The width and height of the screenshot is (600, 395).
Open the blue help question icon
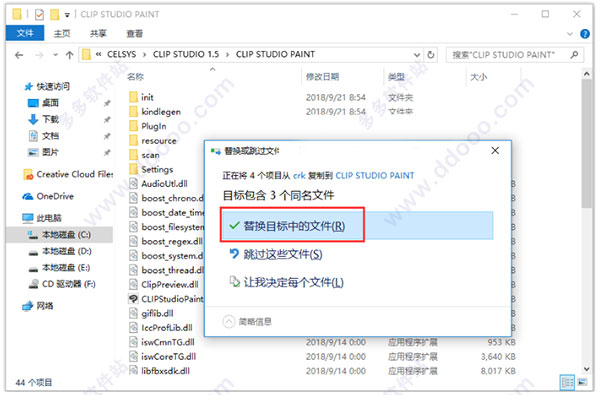585,34
